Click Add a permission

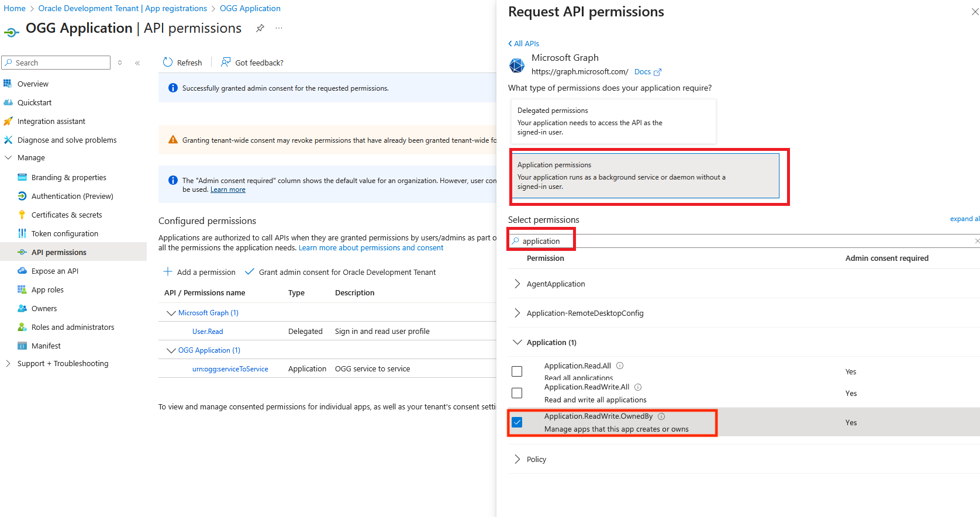click(x=199, y=271)
